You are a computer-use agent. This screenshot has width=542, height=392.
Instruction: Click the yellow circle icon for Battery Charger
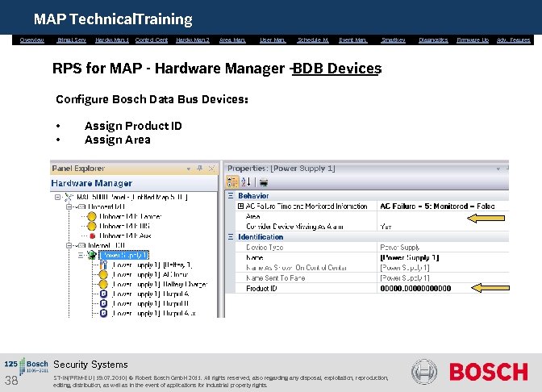[x=103, y=284]
